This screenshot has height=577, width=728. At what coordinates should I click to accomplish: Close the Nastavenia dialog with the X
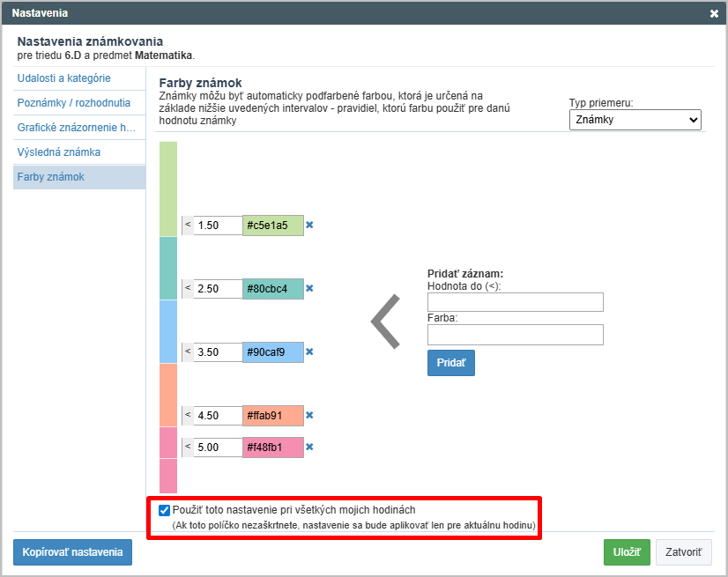coord(714,13)
